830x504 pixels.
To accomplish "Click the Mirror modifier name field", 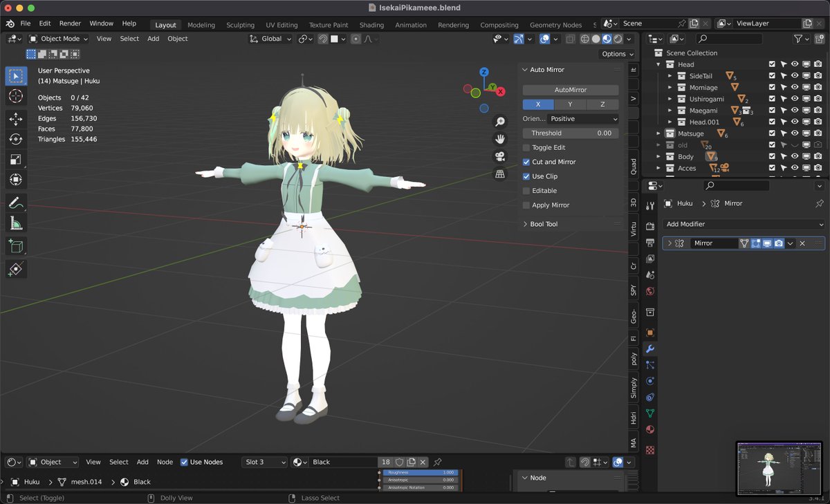I will tap(714, 243).
